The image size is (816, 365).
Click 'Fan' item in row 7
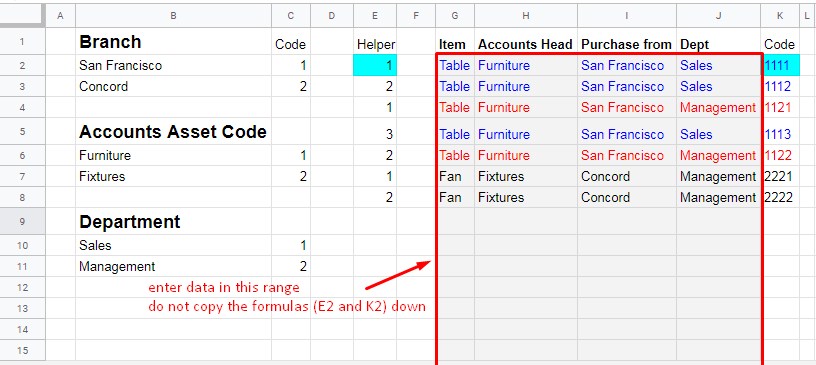455,176
